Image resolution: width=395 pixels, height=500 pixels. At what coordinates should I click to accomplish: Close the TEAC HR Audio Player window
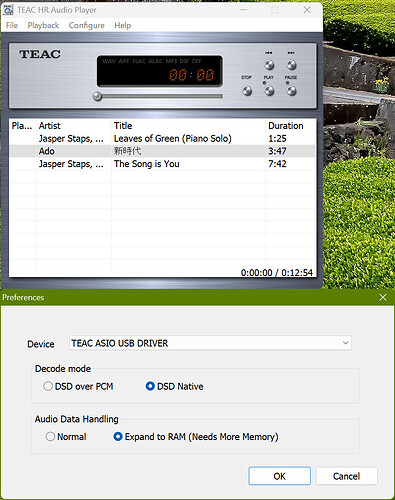(307, 10)
